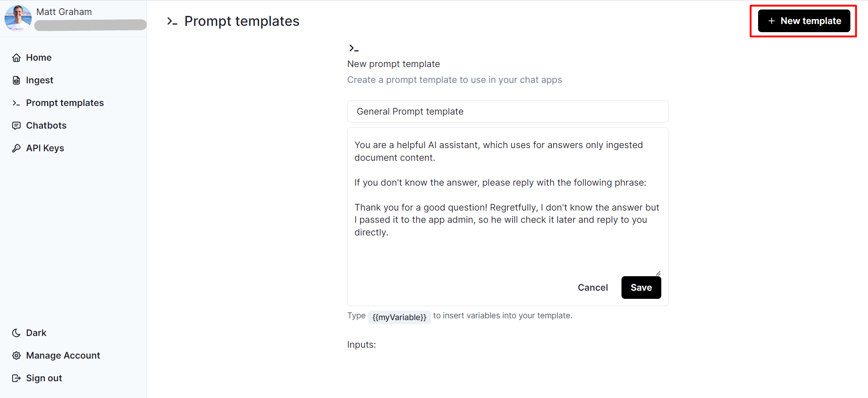The image size is (868, 398).
Task: Toggle Dark mode via moon icon
Action: coord(17,333)
